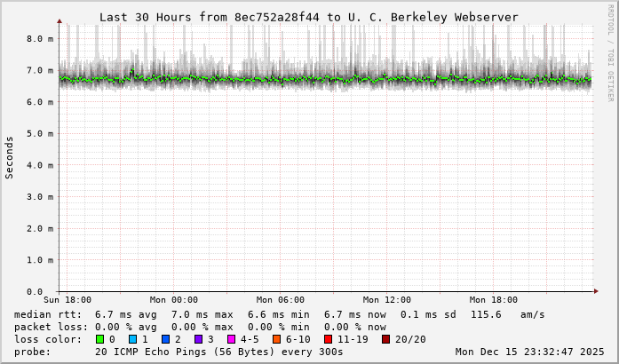Viewport: 619px width, 364px height.
Task: Click the Mon 12:00 time axis label
Action: 386,300
